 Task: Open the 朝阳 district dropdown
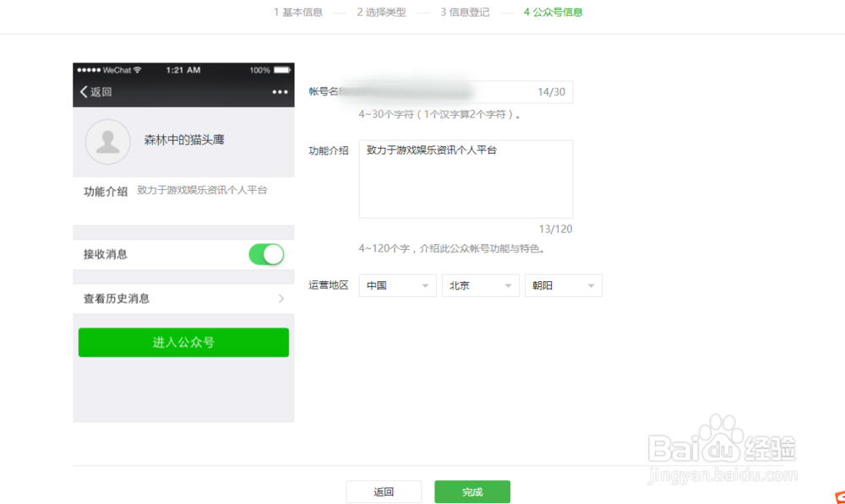click(x=563, y=285)
